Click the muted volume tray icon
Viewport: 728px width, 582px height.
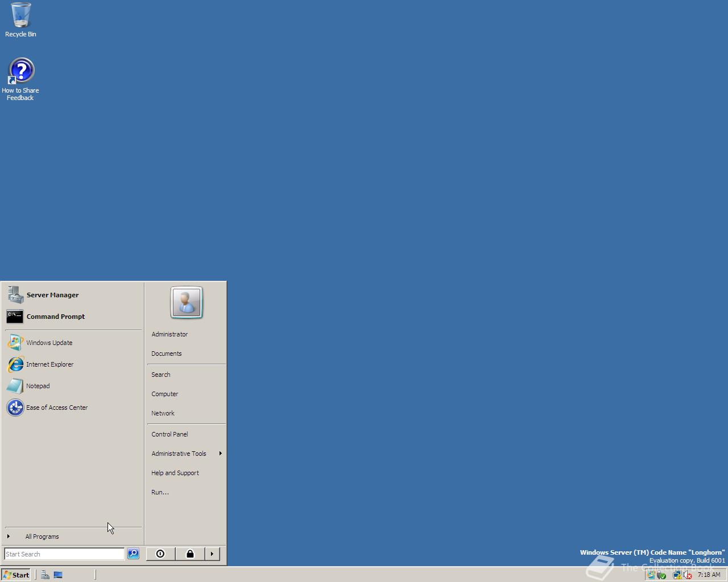tap(688, 575)
